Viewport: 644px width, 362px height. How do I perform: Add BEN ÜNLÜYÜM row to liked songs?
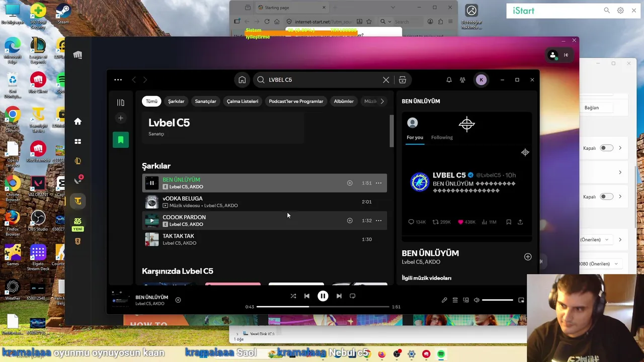[x=350, y=183]
